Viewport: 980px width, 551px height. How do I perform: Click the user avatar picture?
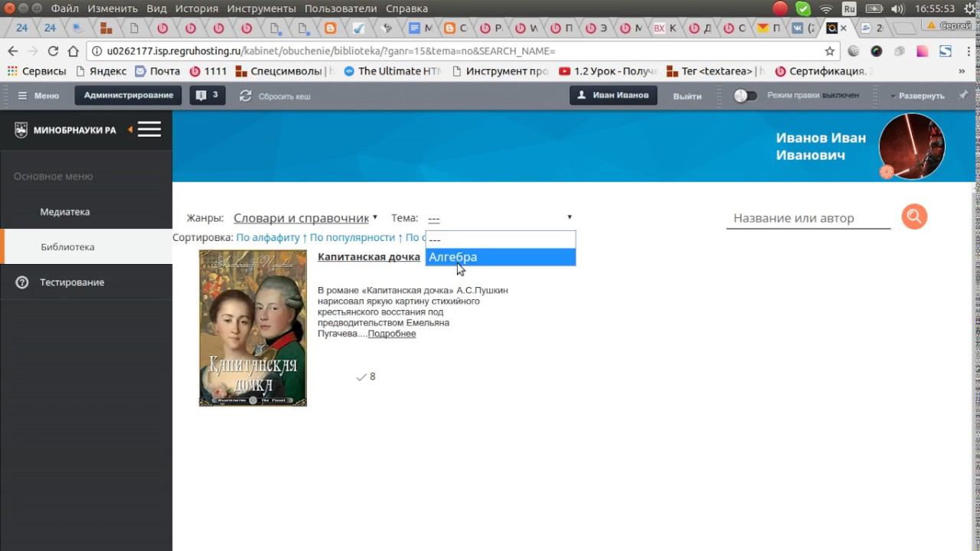pyautogui.click(x=912, y=146)
